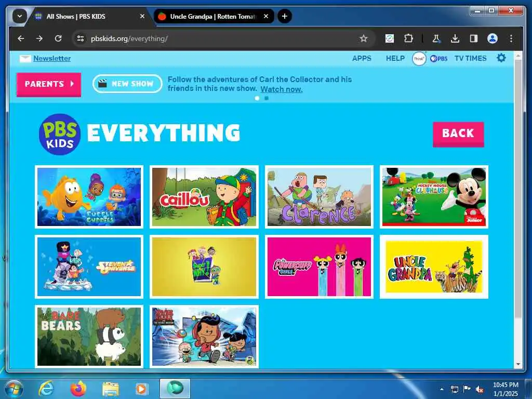Open the Caillou show thumbnail

click(204, 197)
